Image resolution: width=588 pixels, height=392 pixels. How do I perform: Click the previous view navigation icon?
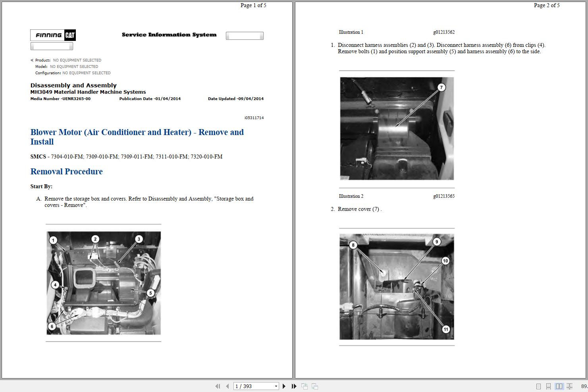coord(305,386)
